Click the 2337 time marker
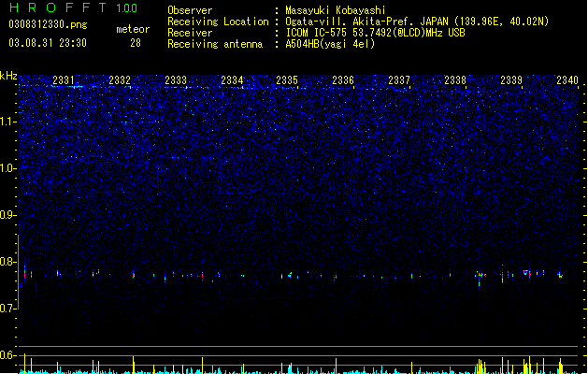Image resolution: width=588 pixels, height=374 pixels. coord(399,80)
